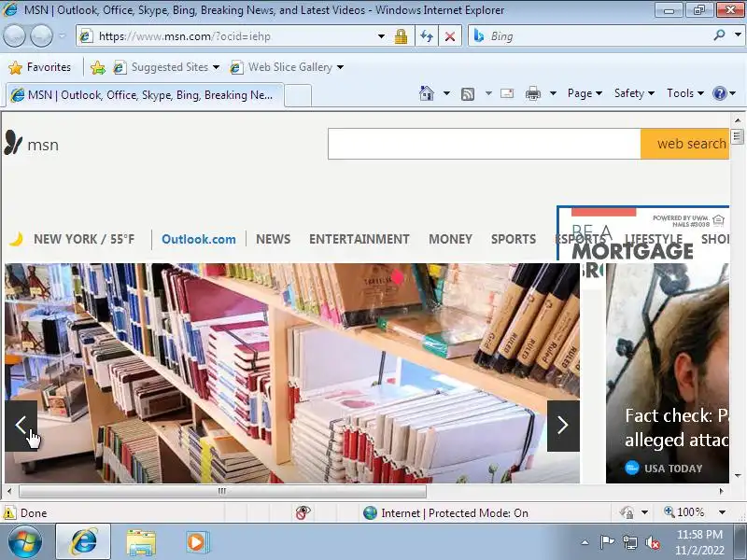
Task: Click the security lock icon
Action: click(401, 36)
